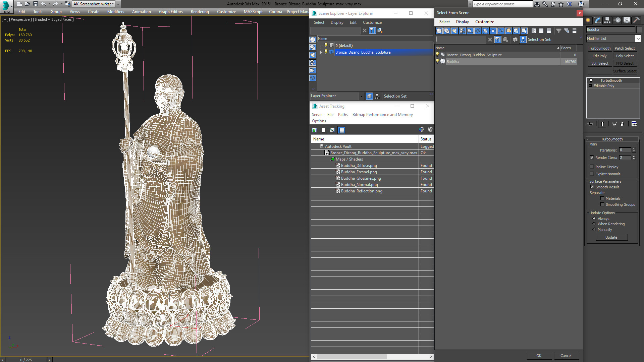This screenshot has height=362, width=644.
Task: Open the Utilities command panel tab
Action: [x=636, y=20]
